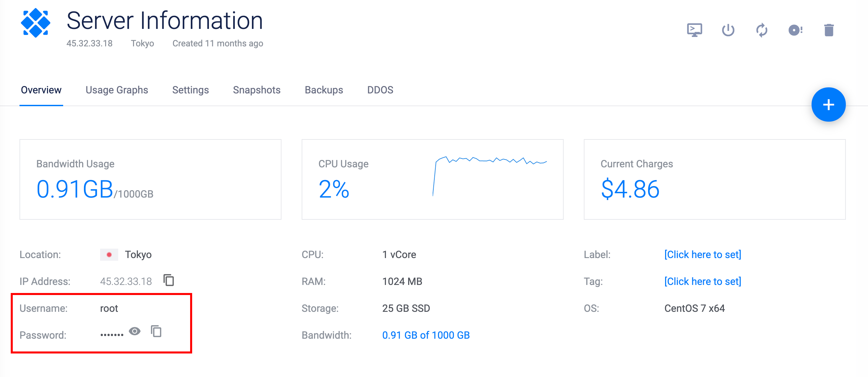868x377 pixels.
Task: Click the 1024 MB RAM value
Action: [402, 281]
